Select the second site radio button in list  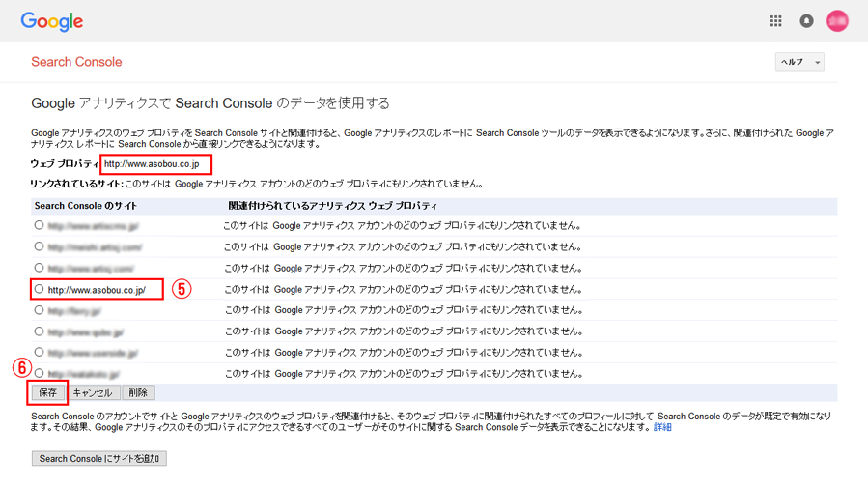coord(39,245)
